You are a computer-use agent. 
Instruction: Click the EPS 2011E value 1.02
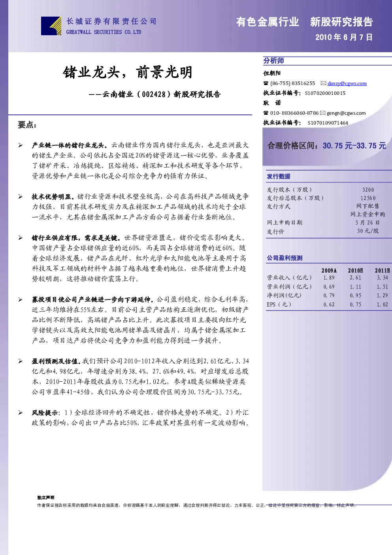coord(382,305)
